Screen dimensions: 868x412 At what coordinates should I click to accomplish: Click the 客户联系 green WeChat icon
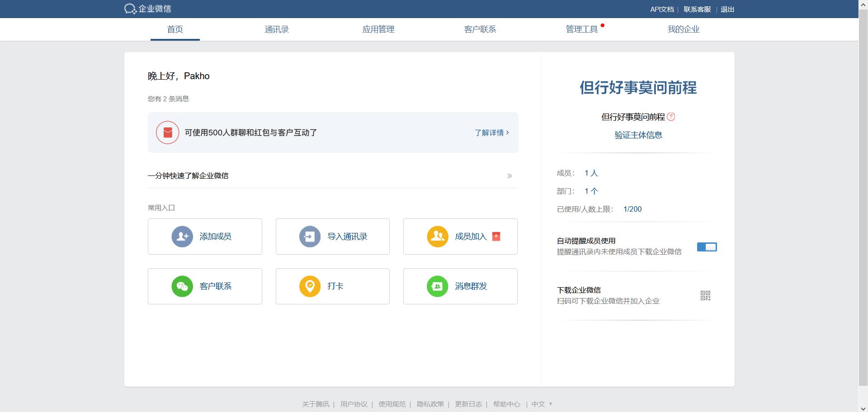(182, 286)
